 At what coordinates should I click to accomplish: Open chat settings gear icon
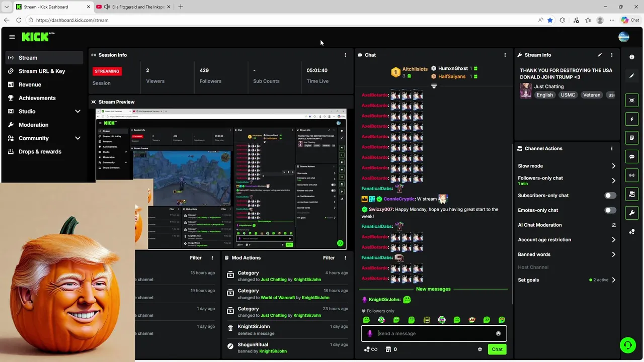(480, 349)
